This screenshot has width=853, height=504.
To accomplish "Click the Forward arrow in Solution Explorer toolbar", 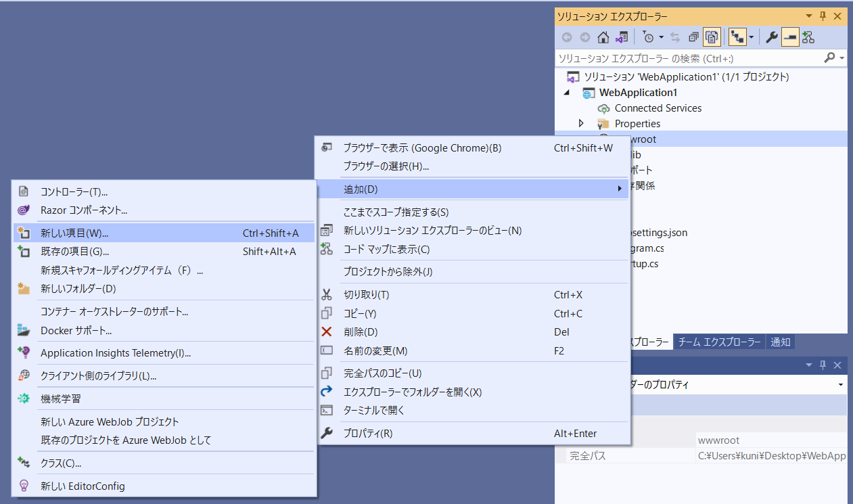I will point(584,38).
